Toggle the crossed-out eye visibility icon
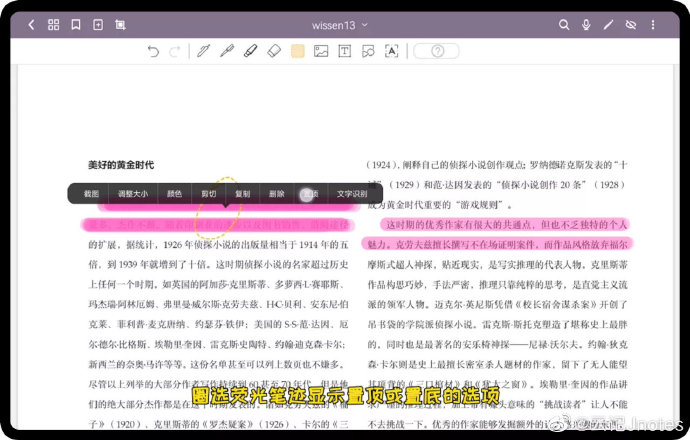Screen dimensions: 690x440 (631, 25)
